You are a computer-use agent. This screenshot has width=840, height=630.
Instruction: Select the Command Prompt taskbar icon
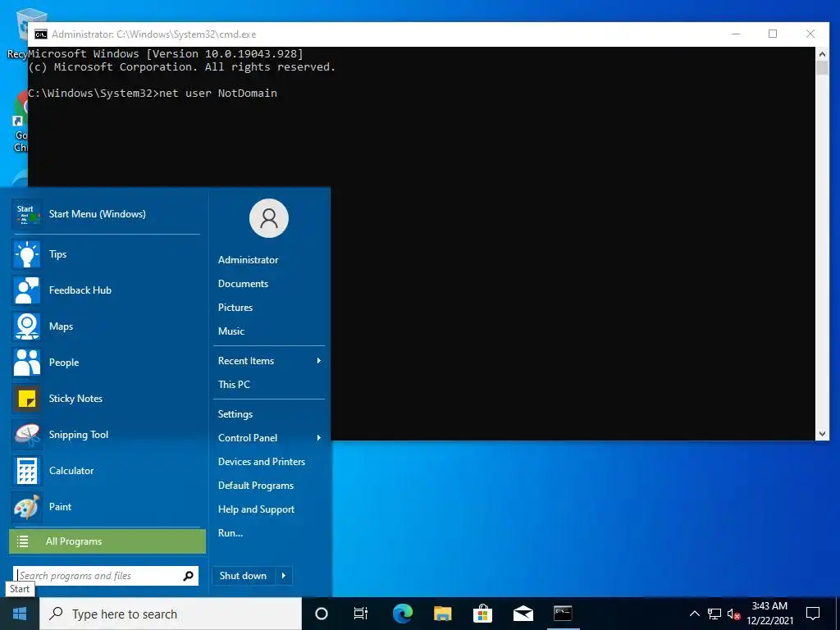(563, 614)
